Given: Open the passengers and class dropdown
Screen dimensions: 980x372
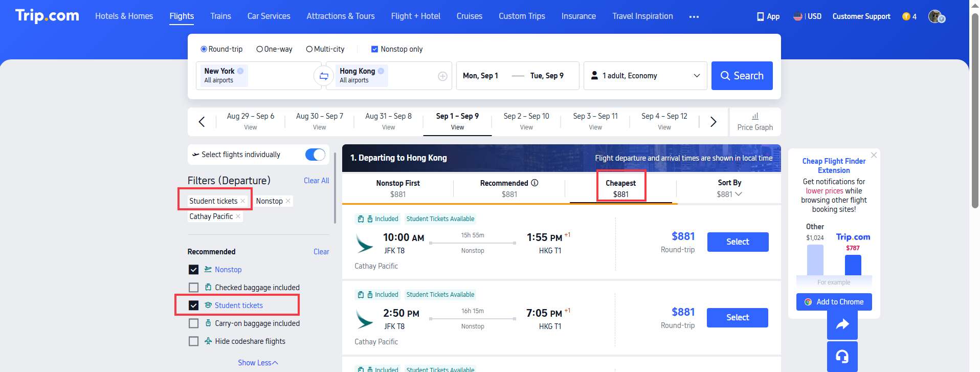Looking at the screenshot, I should (644, 75).
